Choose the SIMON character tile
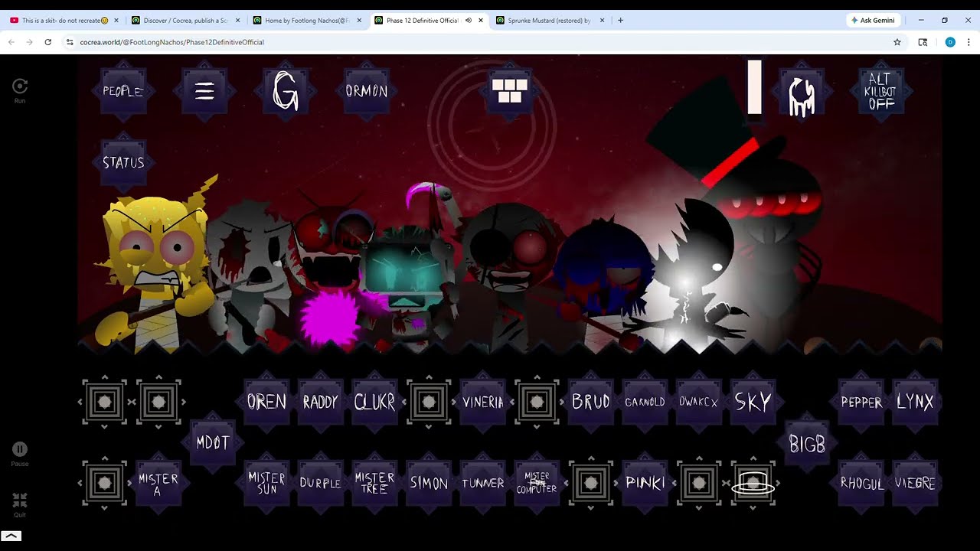980x551 pixels. (x=429, y=483)
